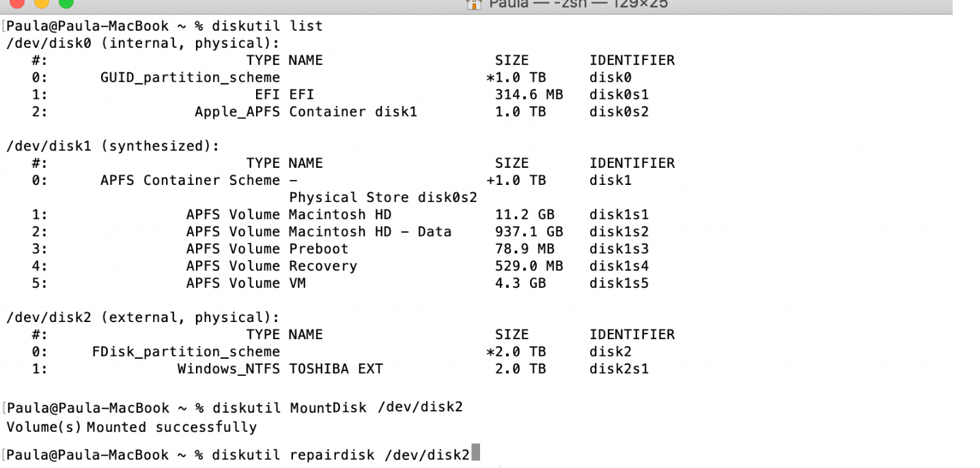Click the 'Volume(s) Mounted successfully' message

pos(131,428)
